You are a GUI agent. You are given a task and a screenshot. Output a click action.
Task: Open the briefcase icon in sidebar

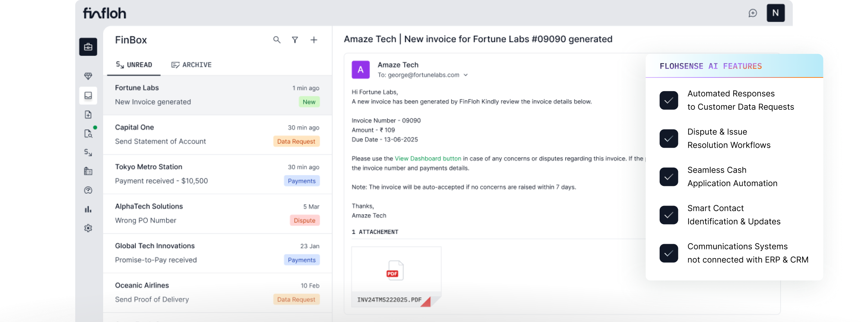pos(88,47)
